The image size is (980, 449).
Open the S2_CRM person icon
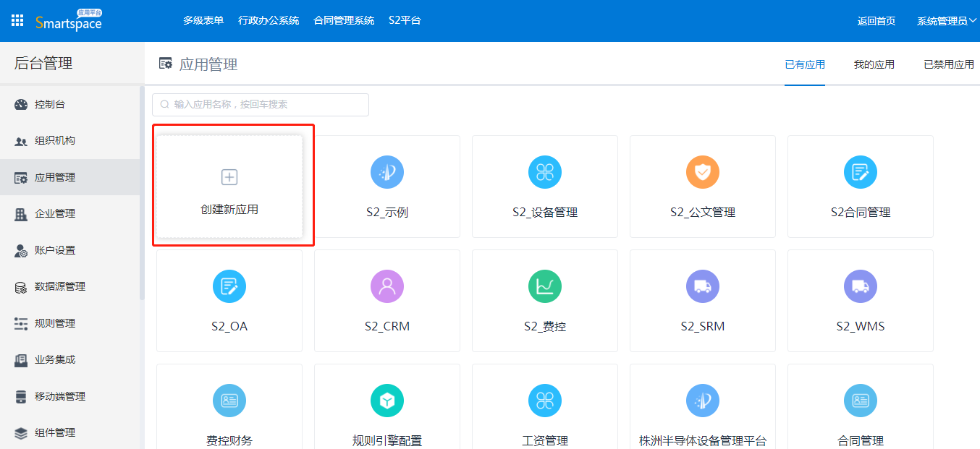pos(387,286)
